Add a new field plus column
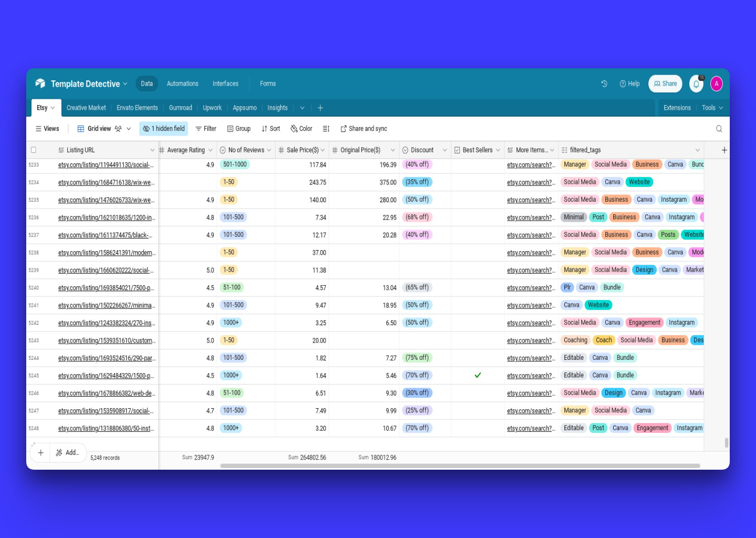Screen dimensions: 756x538 (724, 150)
